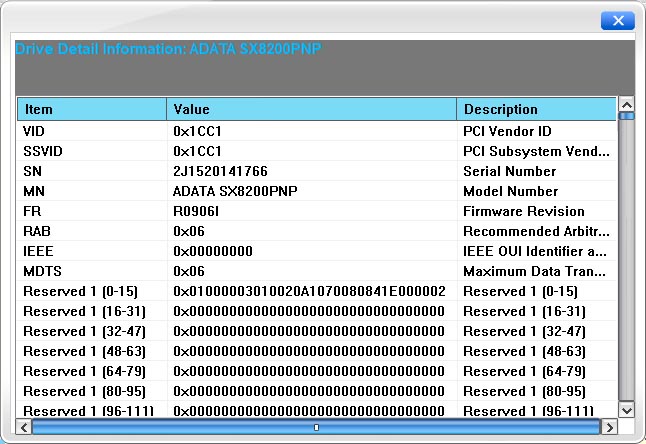Click Reserved 1 (32-47) description cell

click(524, 331)
